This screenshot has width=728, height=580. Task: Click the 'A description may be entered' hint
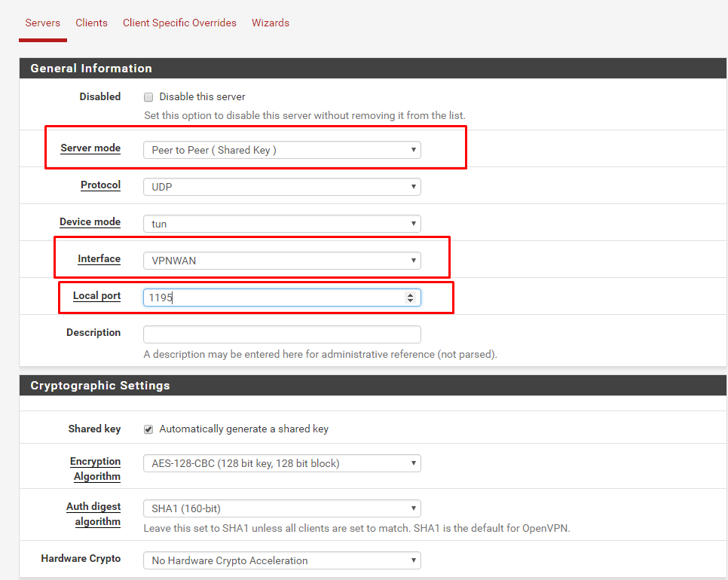click(x=320, y=355)
